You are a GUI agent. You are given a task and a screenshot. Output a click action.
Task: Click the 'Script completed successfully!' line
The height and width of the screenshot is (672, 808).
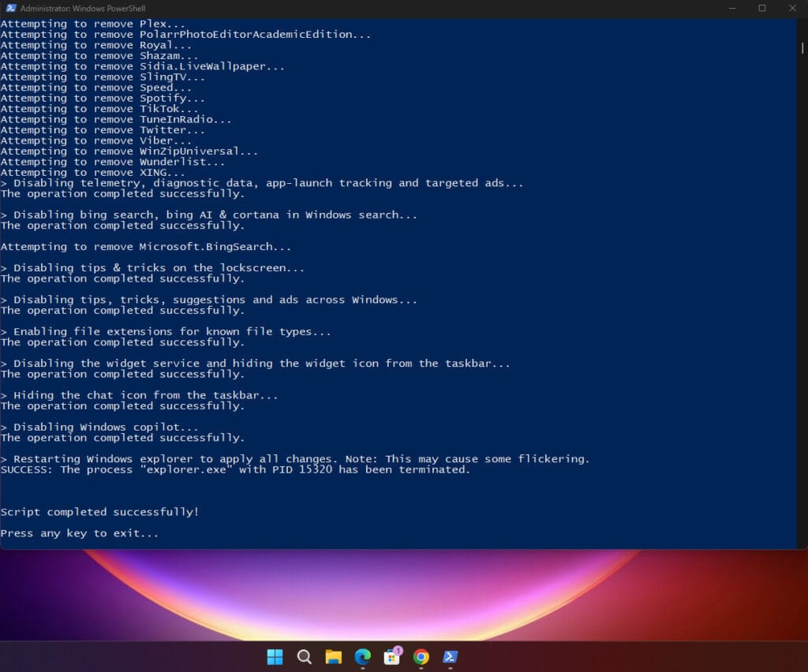pos(99,512)
